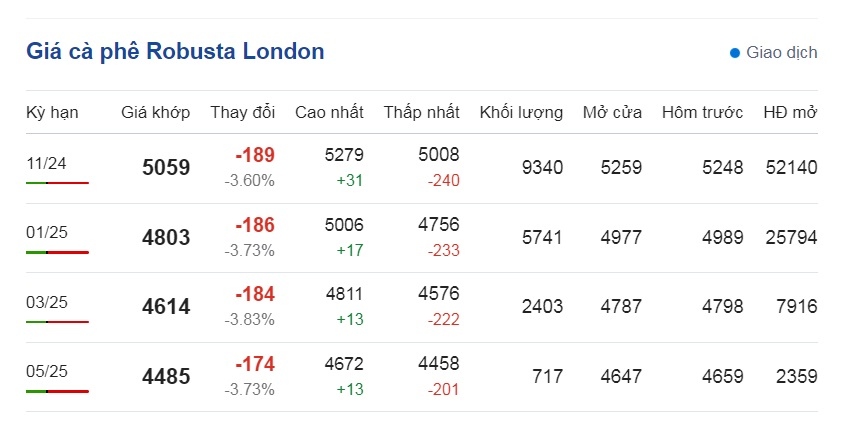Select the 5059 matched price
850x440 pixels.
(x=166, y=167)
